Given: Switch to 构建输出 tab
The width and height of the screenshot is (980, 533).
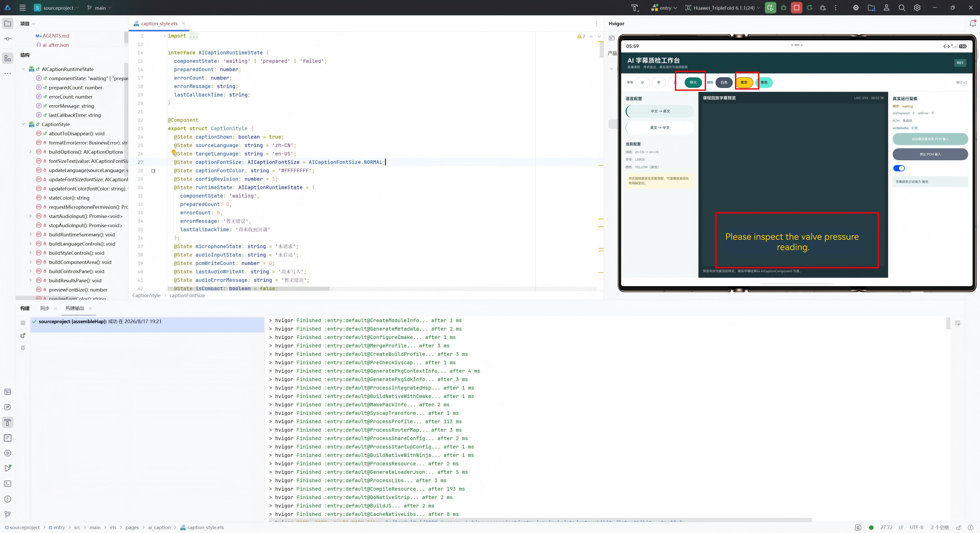Looking at the screenshot, I should pyautogui.click(x=75, y=308).
